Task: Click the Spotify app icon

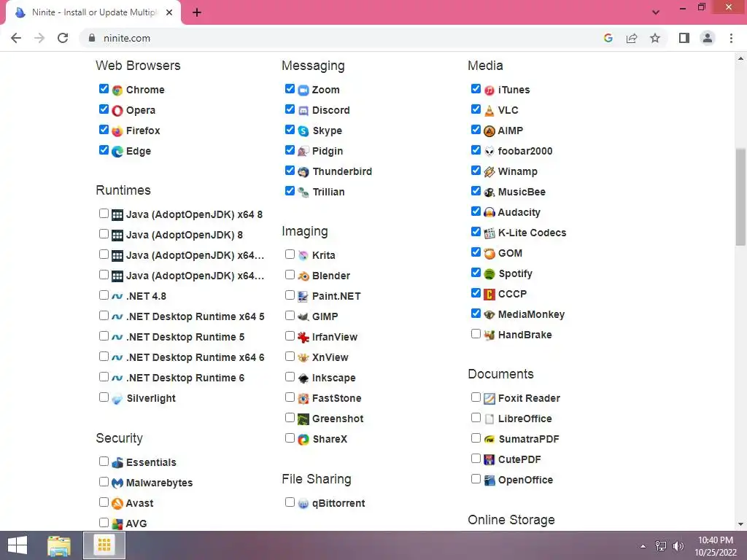Action: click(489, 274)
